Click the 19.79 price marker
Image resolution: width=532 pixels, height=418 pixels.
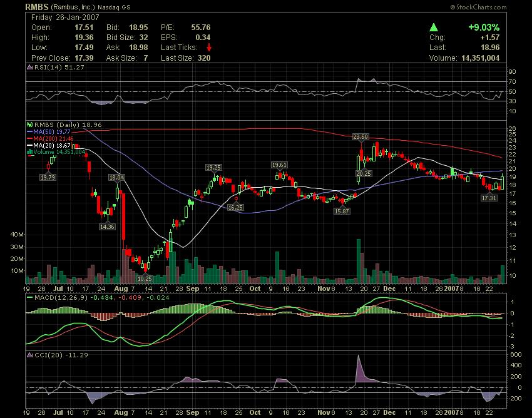[48, 177]
